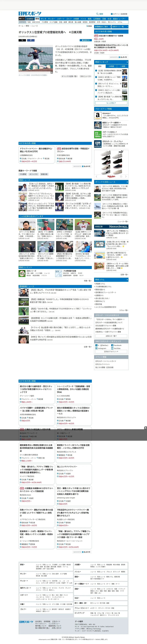Image resolution: width=147 pixels, height=644 pixels.
Task: Open the 虎だ虎だ虎になれ！ column link
Action: (x=102, y=298)
